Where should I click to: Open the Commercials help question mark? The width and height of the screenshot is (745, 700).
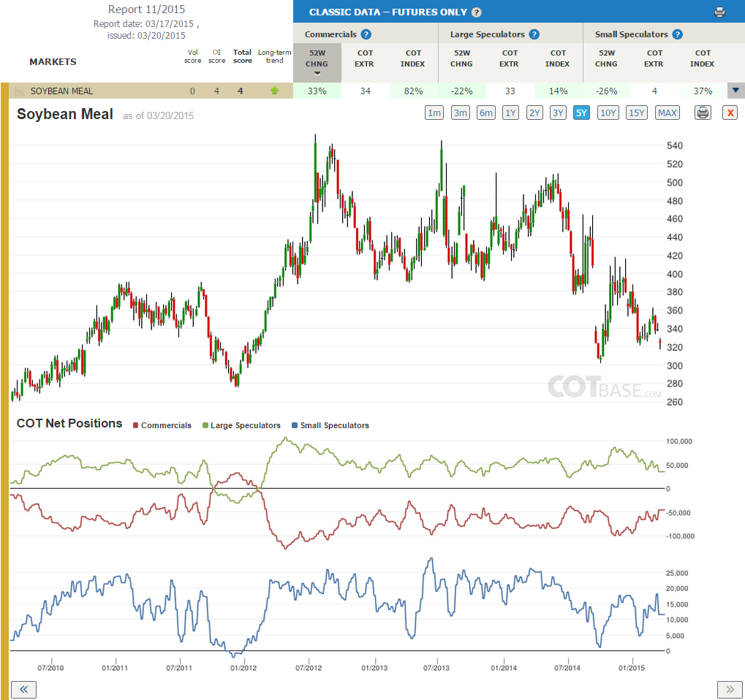pos(366,34)
